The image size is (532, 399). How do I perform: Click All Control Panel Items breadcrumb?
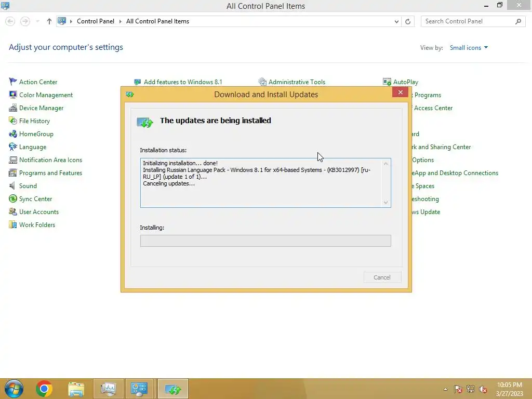[157, 21]
